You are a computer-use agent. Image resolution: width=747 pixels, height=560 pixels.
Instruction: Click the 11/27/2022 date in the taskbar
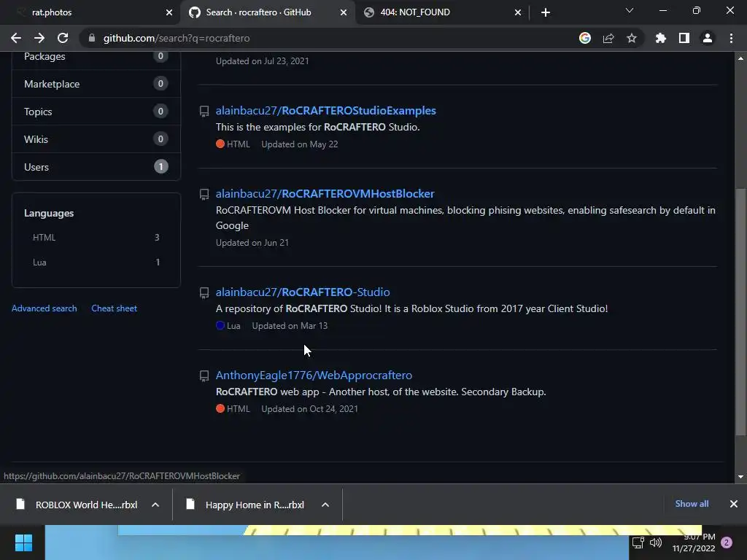click(694, 548)
